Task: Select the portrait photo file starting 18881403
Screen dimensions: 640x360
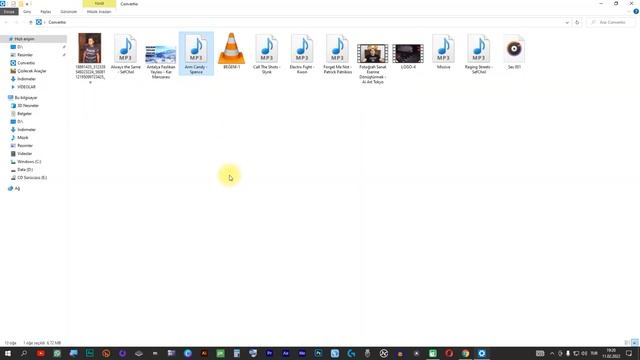Action: pos(90,58)
